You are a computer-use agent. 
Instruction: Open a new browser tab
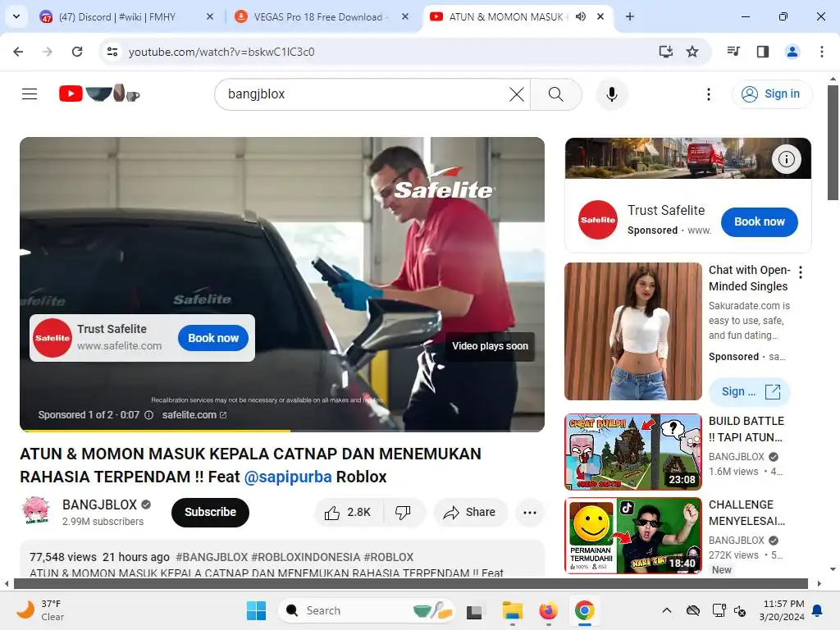[x=630, y=16]
